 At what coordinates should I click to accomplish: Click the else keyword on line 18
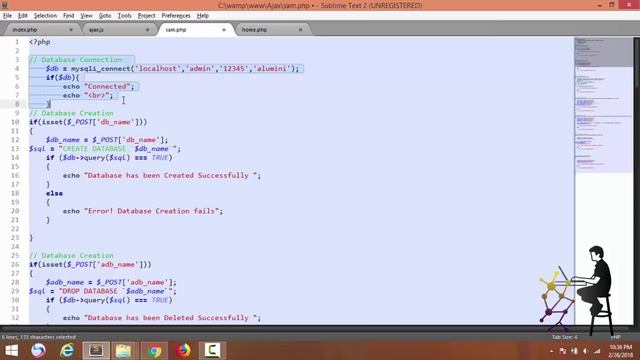[54, 193]
